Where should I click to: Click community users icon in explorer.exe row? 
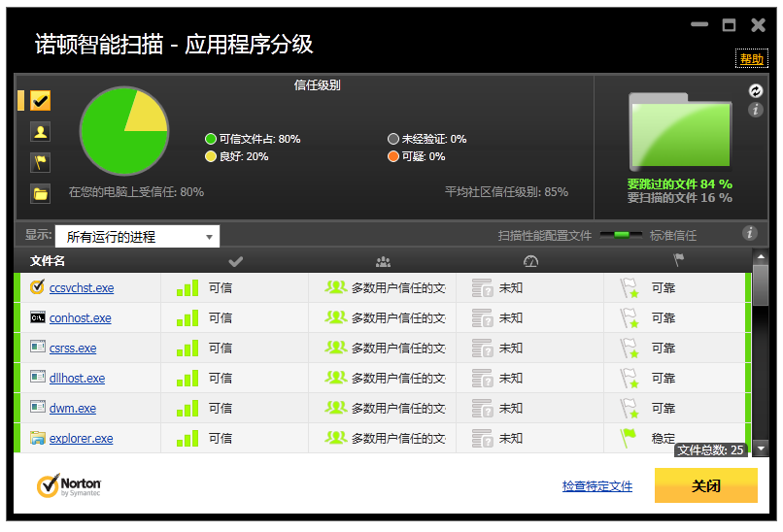335,437
